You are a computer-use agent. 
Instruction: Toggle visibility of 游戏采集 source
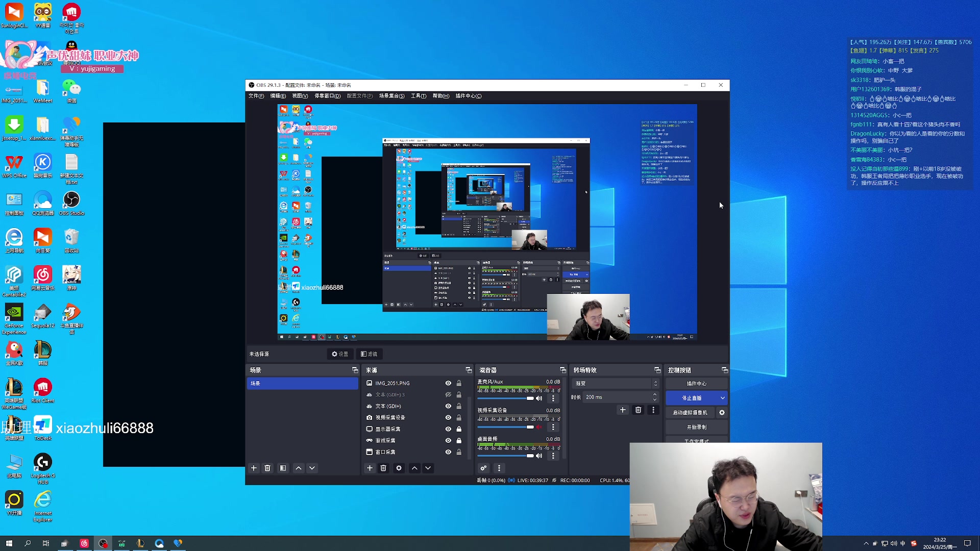(x=448, y=441)
